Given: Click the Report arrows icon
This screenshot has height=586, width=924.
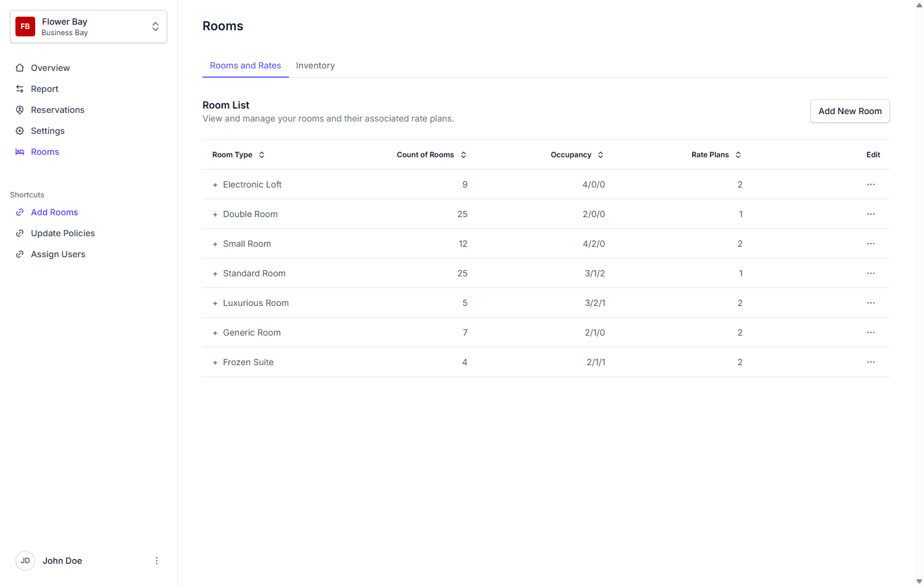Looking at the screenshot, I should click(x=20, y=89).
